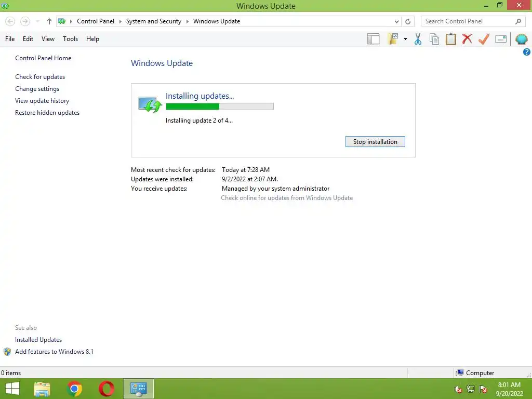This screenshot has width=532, height=399.
Task: Expand chevron after Control Panel breadcrumb
Action: [120, 21]
